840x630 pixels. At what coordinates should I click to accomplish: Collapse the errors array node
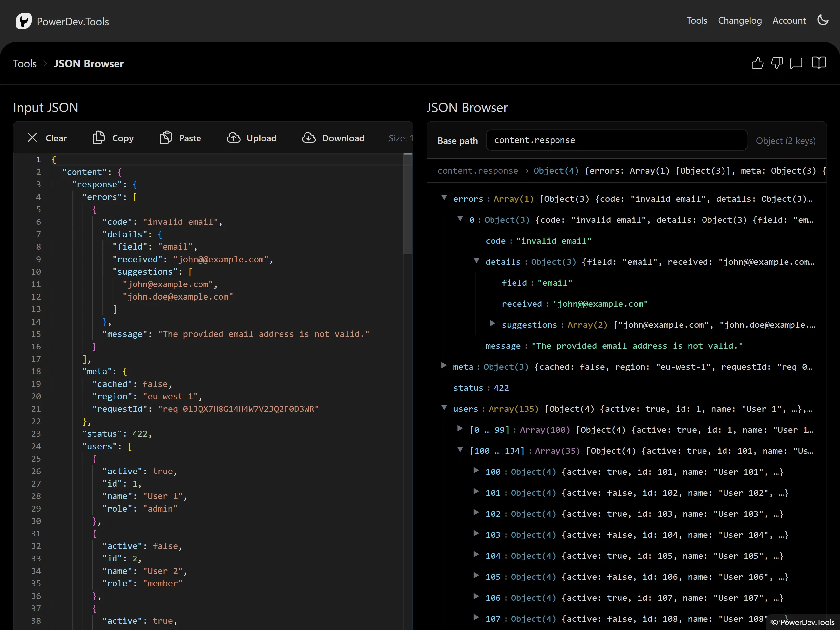pos(444,198)
